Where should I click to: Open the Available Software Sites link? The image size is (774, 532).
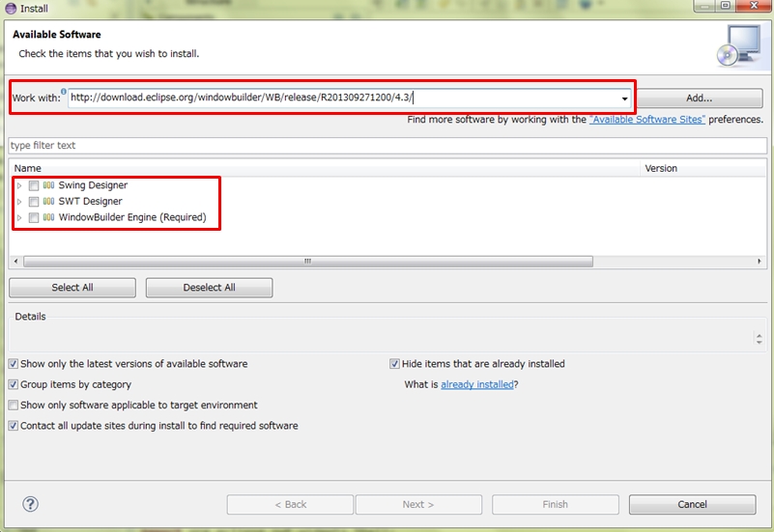pos(646,120)
